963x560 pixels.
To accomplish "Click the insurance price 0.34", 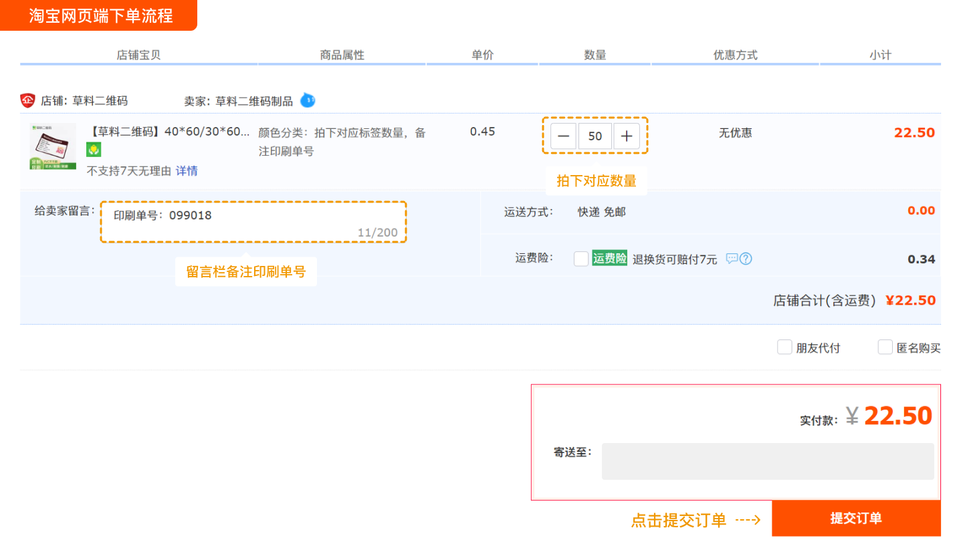I will tap(921, 259).
